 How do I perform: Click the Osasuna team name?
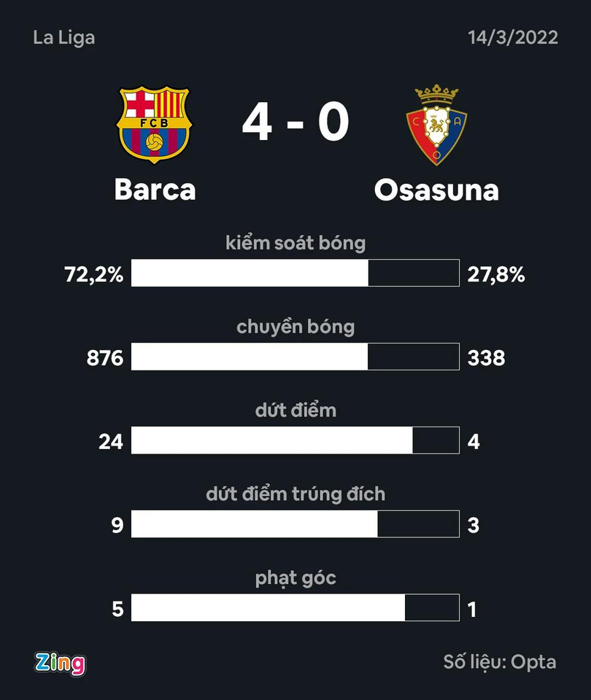pos(436,190)
